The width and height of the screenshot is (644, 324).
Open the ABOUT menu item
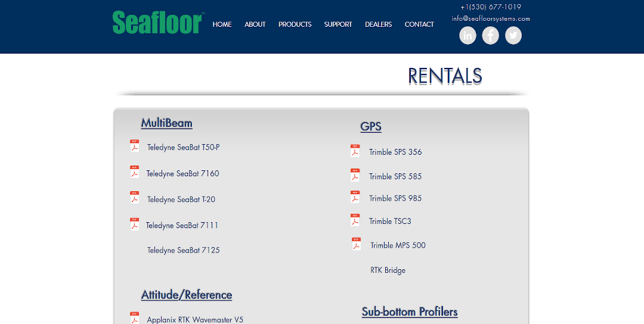point(255,24)
